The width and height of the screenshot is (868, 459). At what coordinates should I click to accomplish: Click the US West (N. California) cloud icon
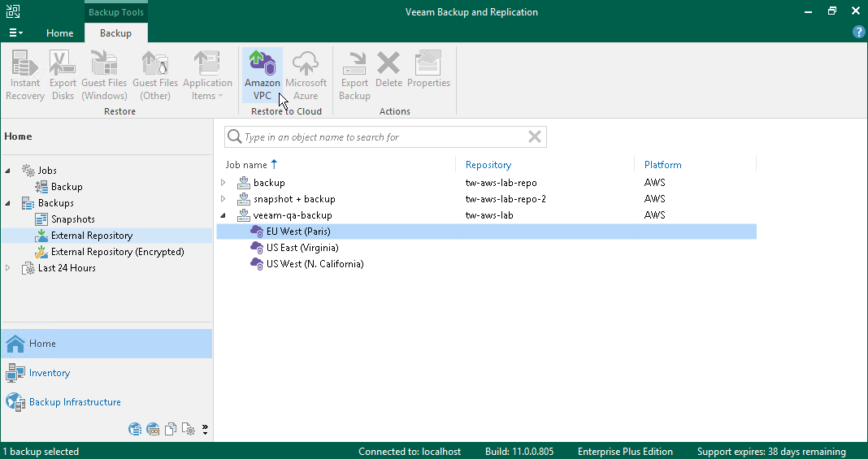[257, 264]
